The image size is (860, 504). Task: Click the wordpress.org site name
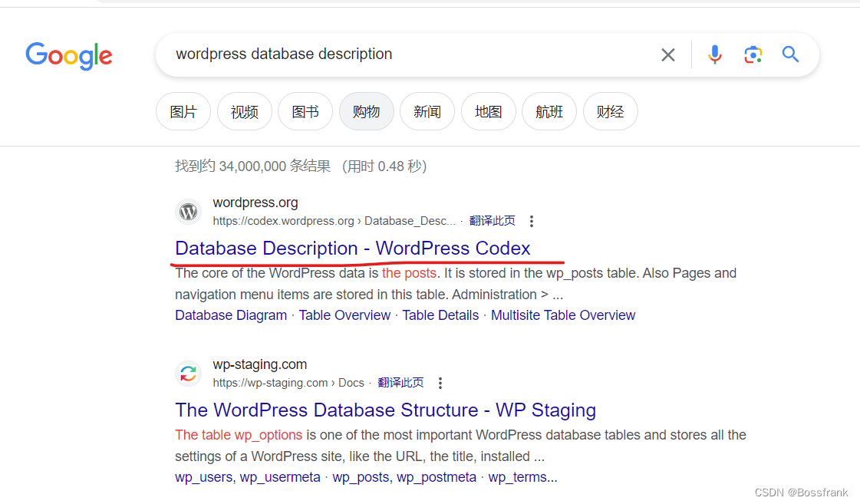pyautogui.click(x=255, y=203)
